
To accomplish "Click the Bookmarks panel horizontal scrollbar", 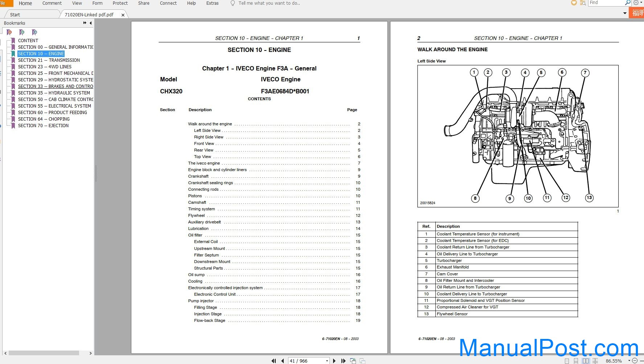I will tap(44, 353).
